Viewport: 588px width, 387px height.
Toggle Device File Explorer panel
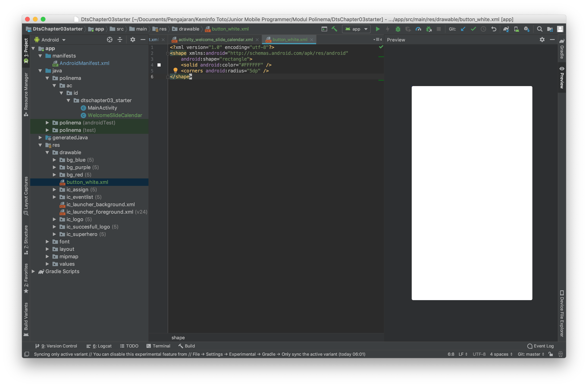[x=562, y=314]
